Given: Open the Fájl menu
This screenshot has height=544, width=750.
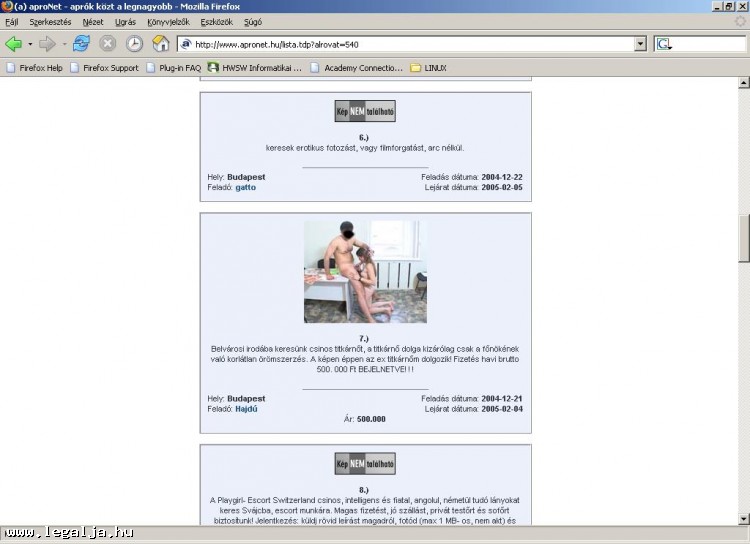Looking at the screenshot, I should point(12,21).
